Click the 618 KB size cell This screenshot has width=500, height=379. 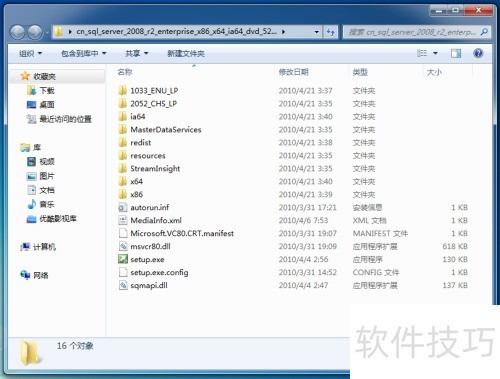(x=455, y=246)
